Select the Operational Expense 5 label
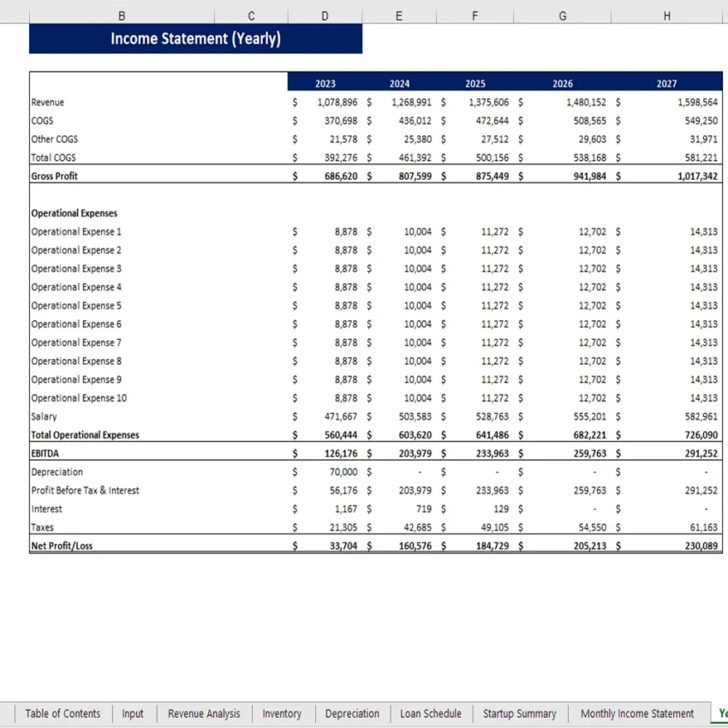The image size is (728, 728). tap(76, 306)
